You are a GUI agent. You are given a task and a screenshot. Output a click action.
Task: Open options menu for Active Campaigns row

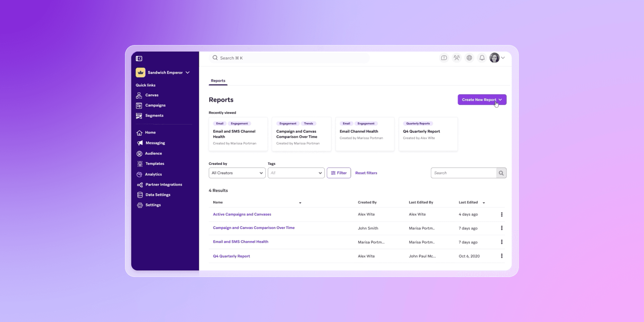pos(502,214)
